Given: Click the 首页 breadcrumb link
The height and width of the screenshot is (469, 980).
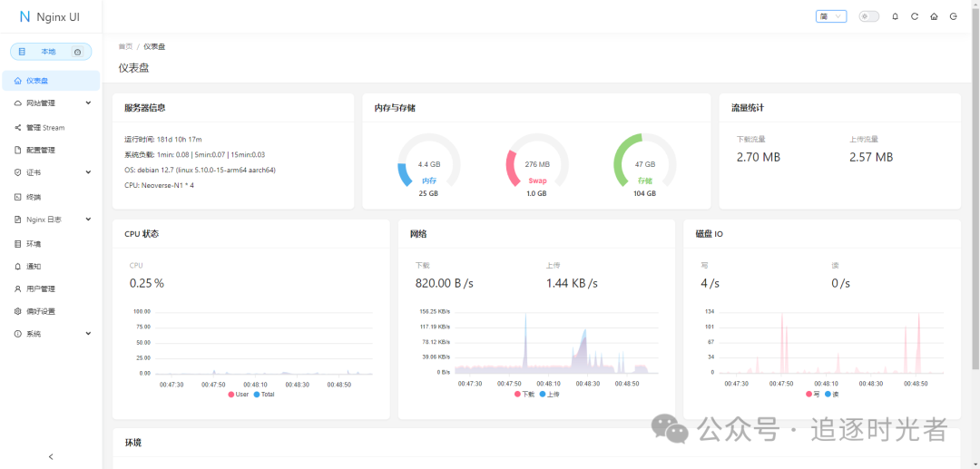Looking at the screenshot, I should pyautogui.click(x=125, y=46).
